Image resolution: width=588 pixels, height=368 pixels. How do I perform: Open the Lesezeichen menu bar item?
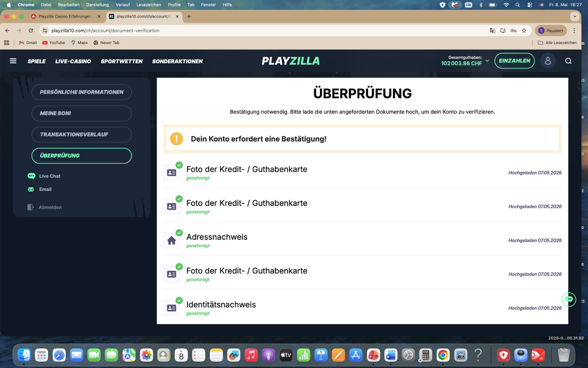point(149,5)
